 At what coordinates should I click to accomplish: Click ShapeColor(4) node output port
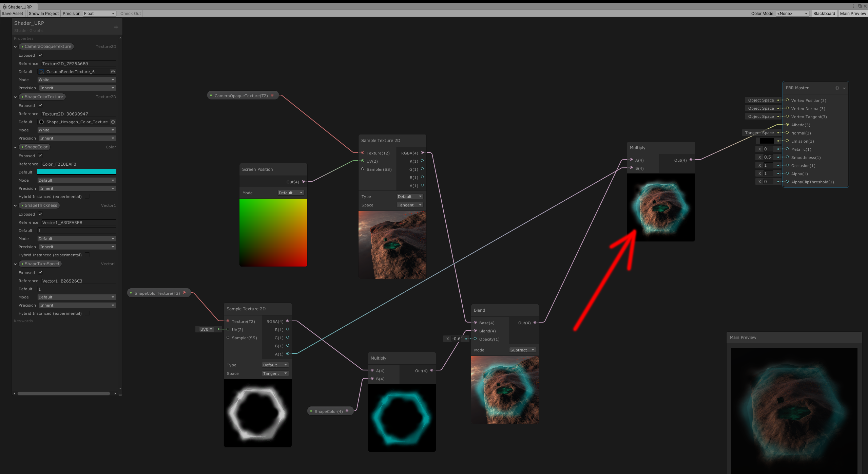point(347,411)
